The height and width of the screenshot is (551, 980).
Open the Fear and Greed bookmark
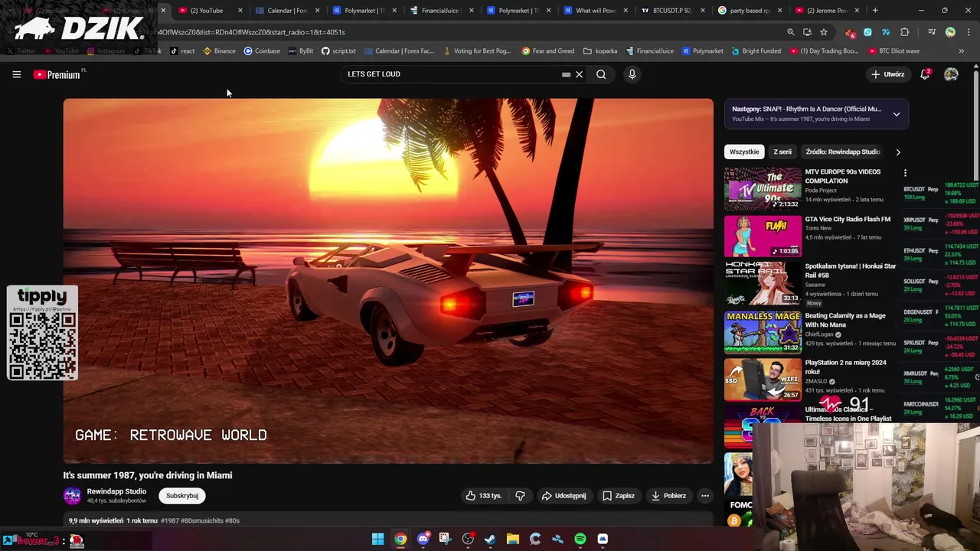[548, 51]
